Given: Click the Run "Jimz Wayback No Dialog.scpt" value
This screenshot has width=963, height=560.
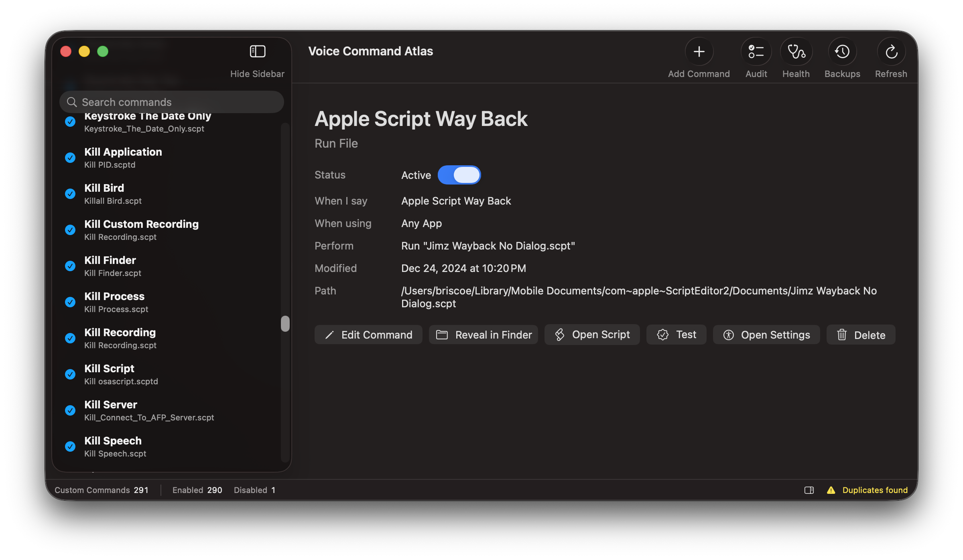Looking at the screenshot, I should click(488, 246).
